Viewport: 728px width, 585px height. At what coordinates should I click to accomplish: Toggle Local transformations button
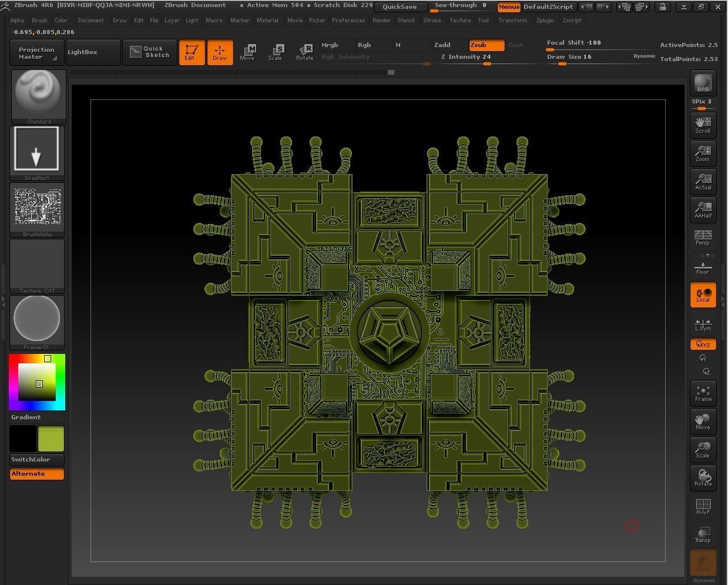pyautogui.click(x=703, y=295)
